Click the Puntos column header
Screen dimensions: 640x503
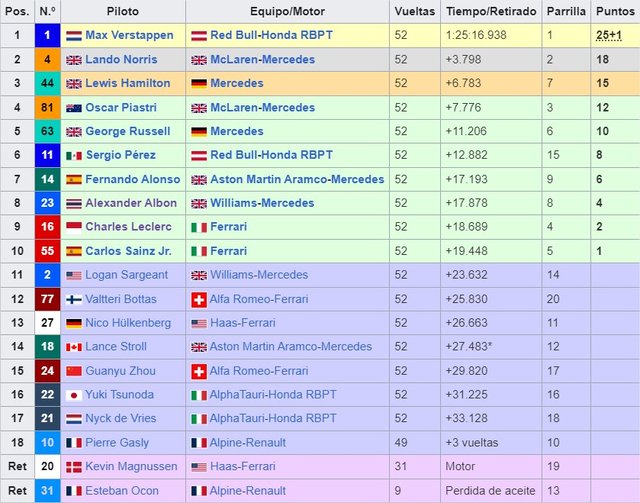[x=615, y=11]
